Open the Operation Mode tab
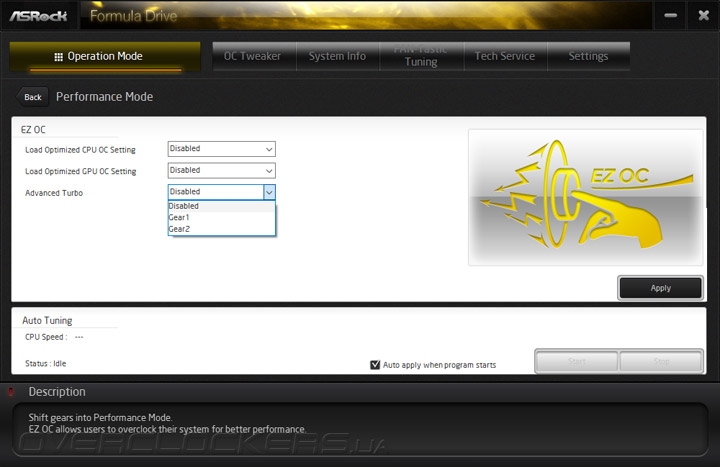The height and width of the screenshot is (467, 720). point(105,56)
